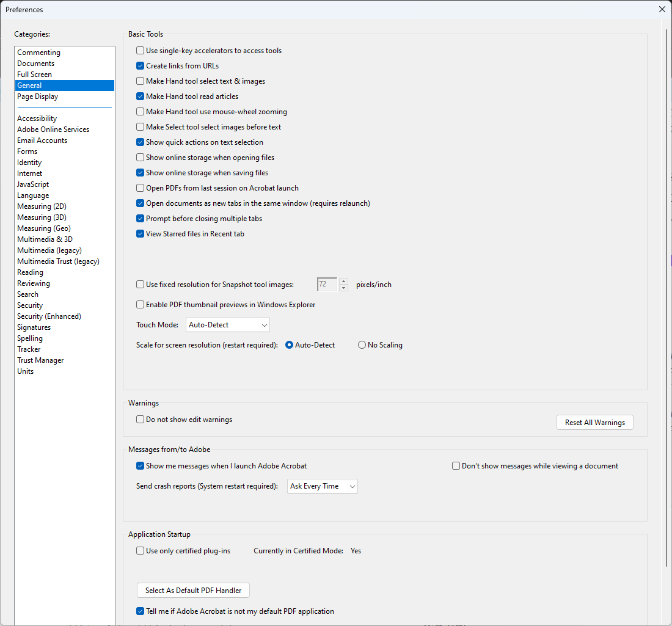The height and width of the screenshot is (626, 672).
Task: Open the Touch Mode dropdown
Action: (227, 325)
